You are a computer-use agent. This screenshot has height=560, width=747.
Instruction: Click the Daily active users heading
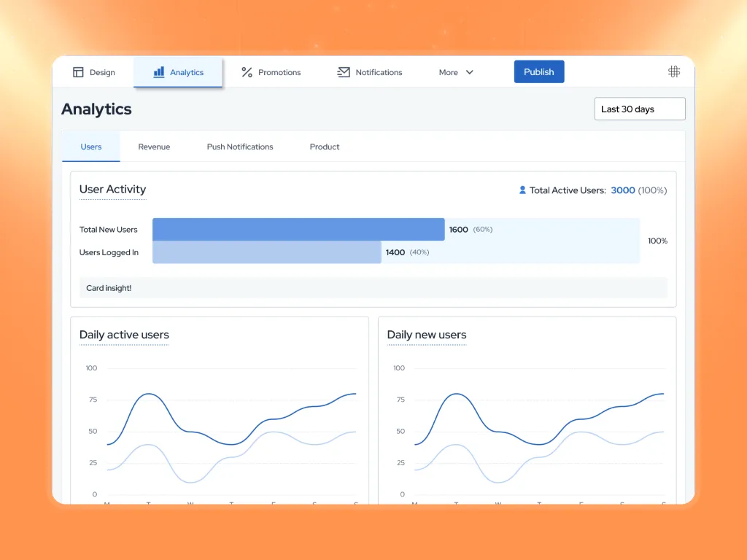click(x=124, y=335)
